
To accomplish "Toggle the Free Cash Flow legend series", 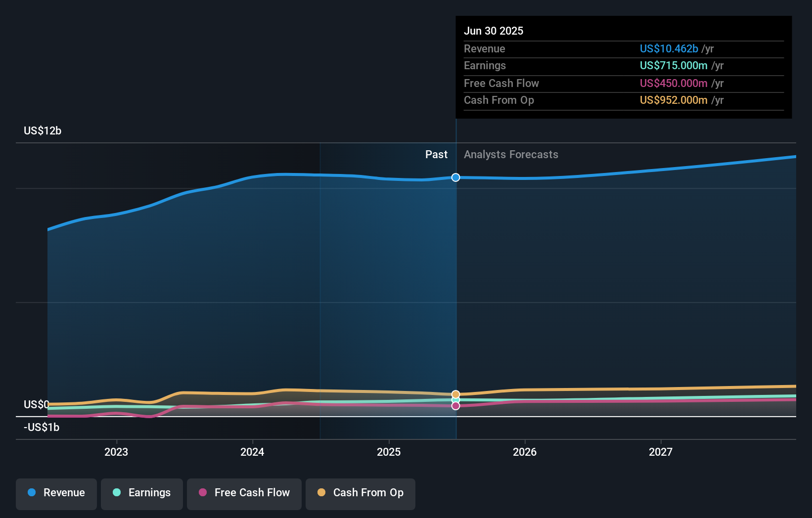I will pos(244,494).
